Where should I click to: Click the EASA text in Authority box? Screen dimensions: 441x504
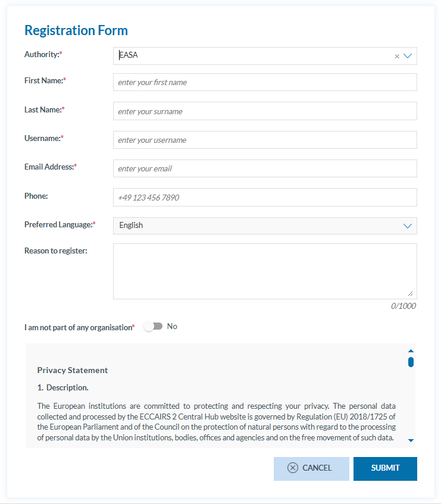pyautogui.click(x=129, y=55)
